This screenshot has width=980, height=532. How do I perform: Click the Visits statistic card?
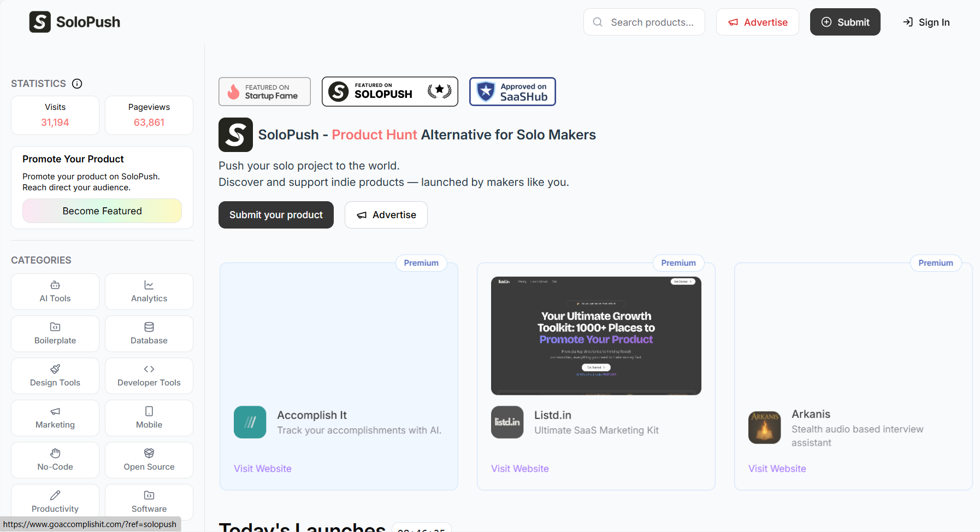(55, 115)
